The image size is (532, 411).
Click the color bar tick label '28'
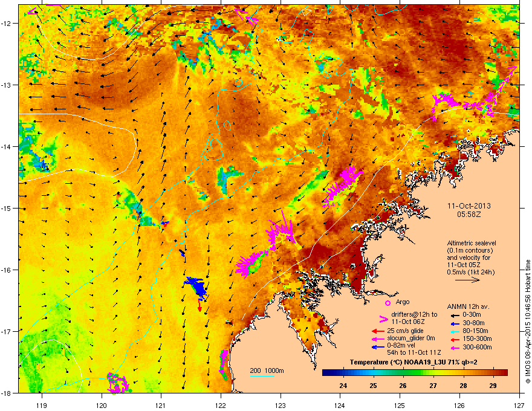pyautogui.click(x=463, y=386)
